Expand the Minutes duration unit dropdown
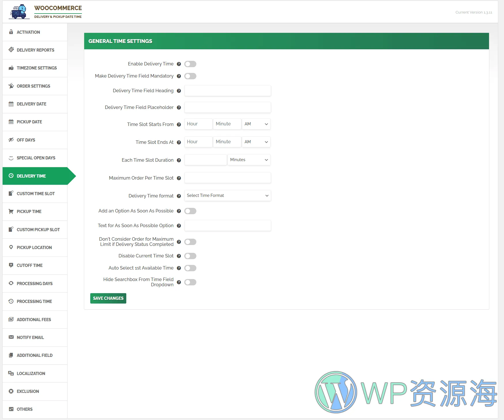504x420 pixels. tap(249, 160)
